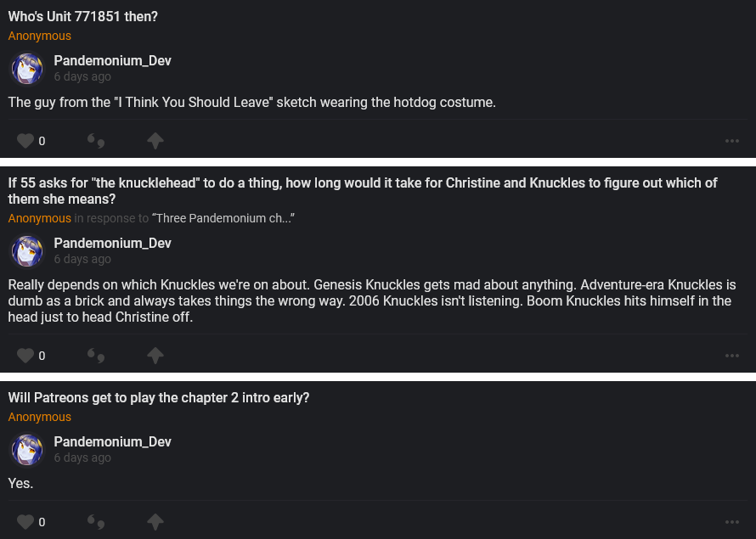Open three-dot menu on the "Yes." answer
The width and height of the screenshot is (756, 539).
click(732, 522)
